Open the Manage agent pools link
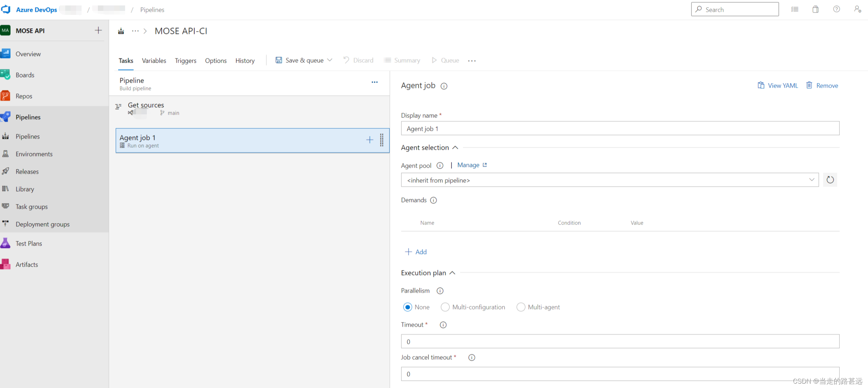This screenshot has height=388, width=868. click(x=468, y=165)
